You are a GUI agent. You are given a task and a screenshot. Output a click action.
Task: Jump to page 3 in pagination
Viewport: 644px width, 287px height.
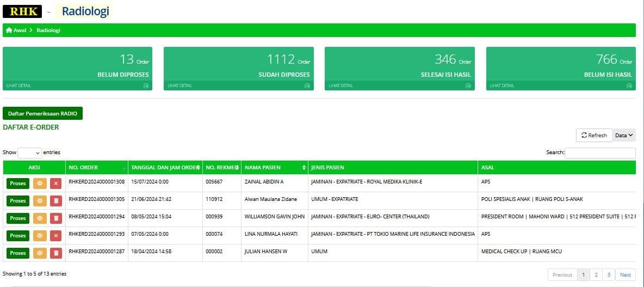pos(609,275)
